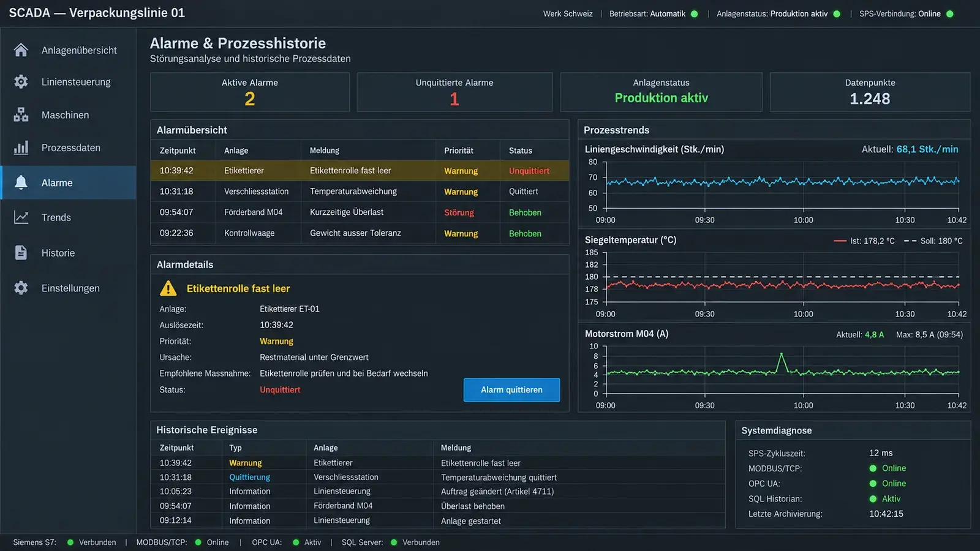This screenshot has width=980, height=551.
Task: Click the Überlast behoben event message
Action: (x=473, y=506)
